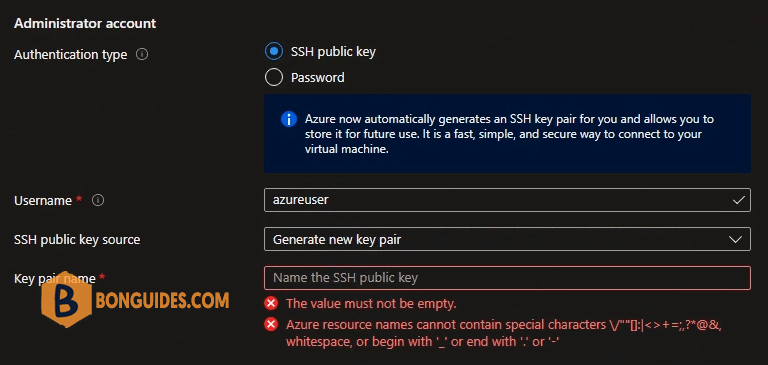Focus the 'Name the SSH public key' input
The image size is (768, 365).
coord(507,278)
